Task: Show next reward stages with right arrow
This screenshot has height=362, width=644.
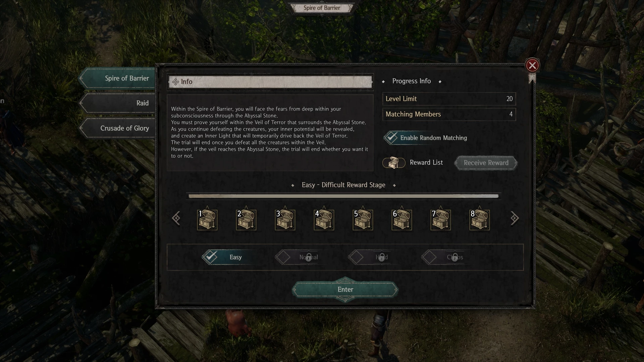Action: click(515, 218)
